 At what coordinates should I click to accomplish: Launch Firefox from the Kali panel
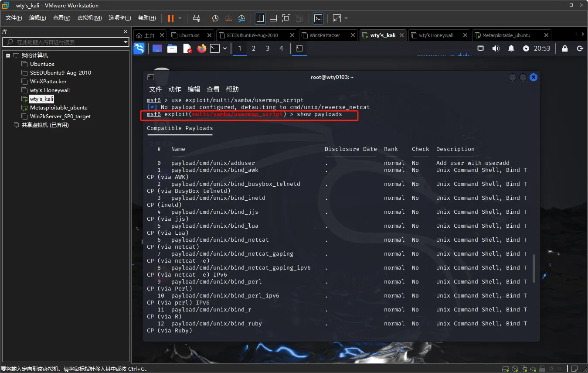coord(201,48)
